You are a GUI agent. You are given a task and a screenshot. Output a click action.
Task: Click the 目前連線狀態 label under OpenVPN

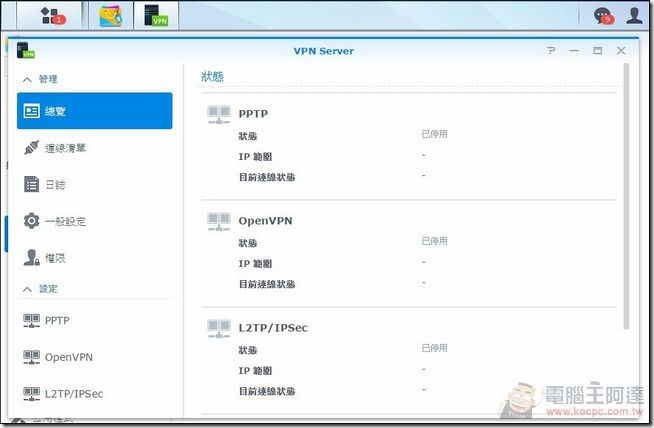[x=267, y=284]
